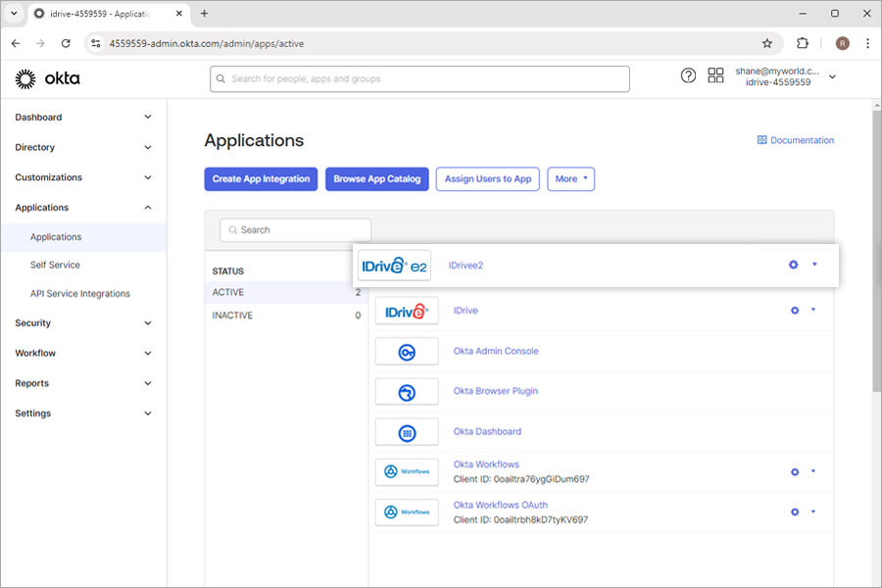
Task: Go forward in browser history
Action: [40, 43]
